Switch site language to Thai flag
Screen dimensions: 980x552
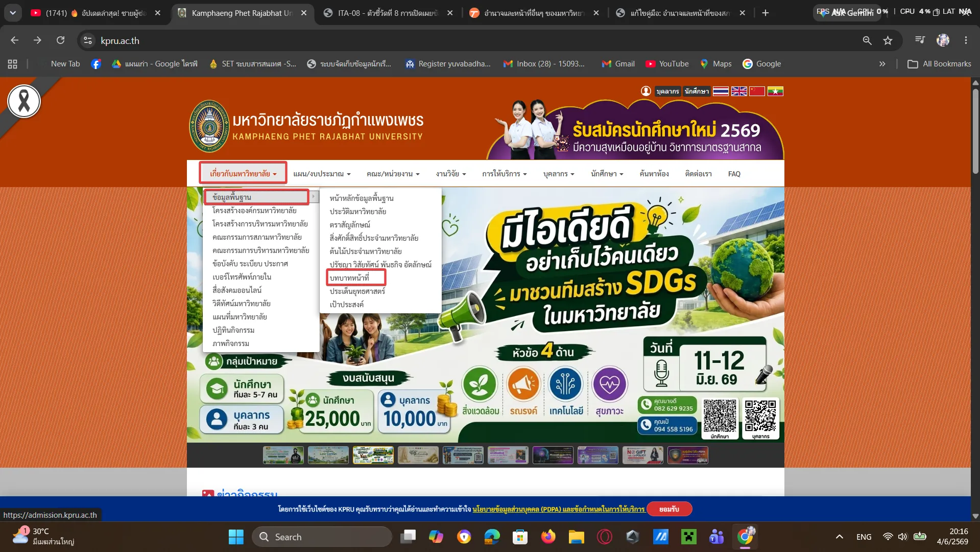coord(721,91)
